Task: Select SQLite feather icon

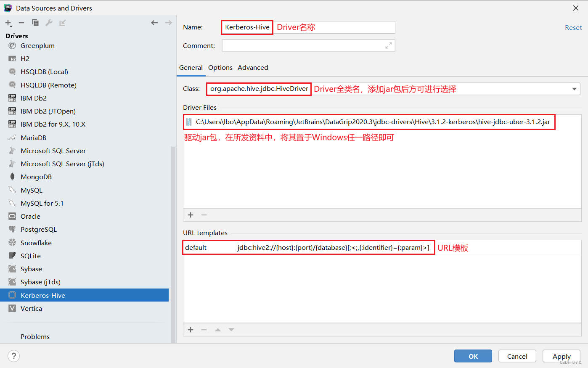Action: 12,256
